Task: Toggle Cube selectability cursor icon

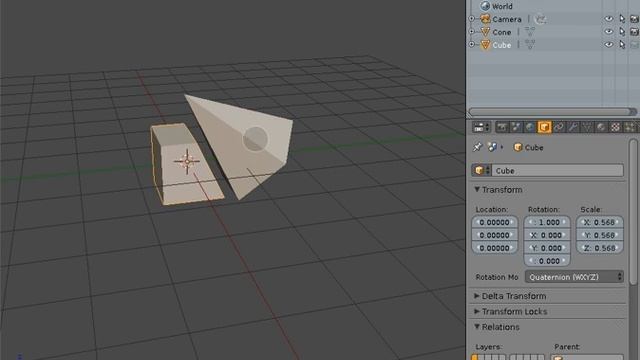Action: [622, 44]
